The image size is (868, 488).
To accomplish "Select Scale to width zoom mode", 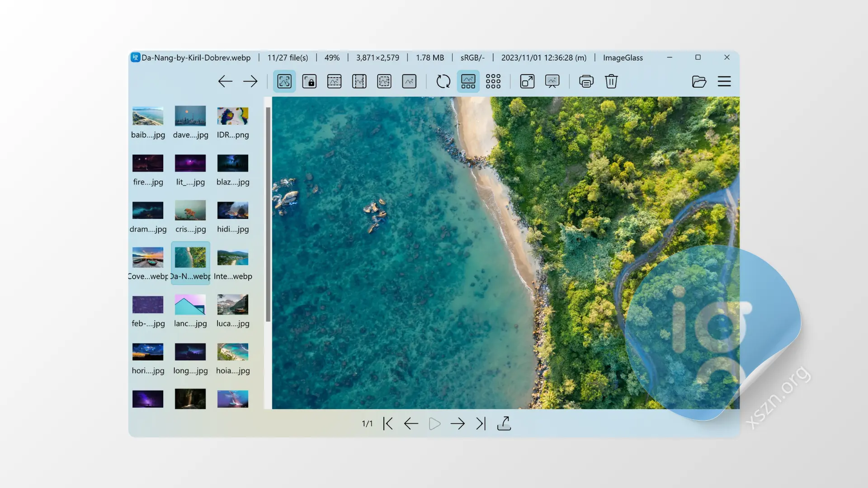I will pyautogui.click(x=334, y=81).
